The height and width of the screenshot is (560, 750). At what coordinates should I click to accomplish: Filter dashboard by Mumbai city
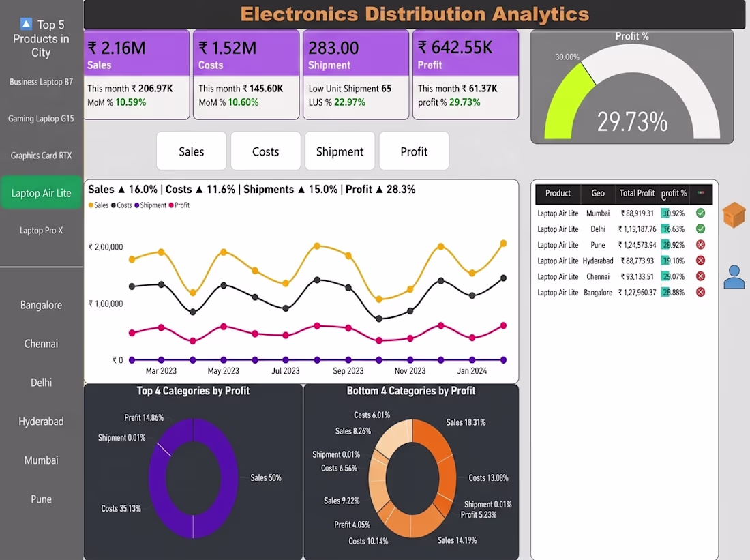click(x=41, y=460)
